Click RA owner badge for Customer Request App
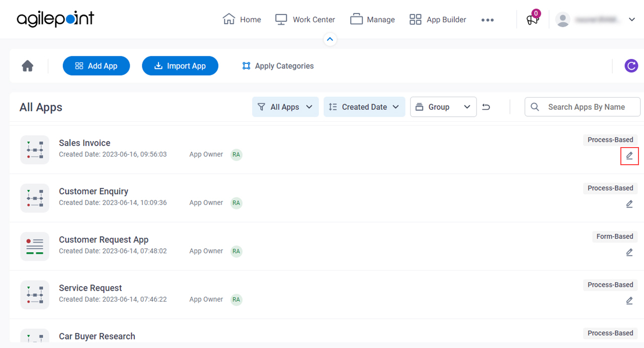 (x=236, y=251)
